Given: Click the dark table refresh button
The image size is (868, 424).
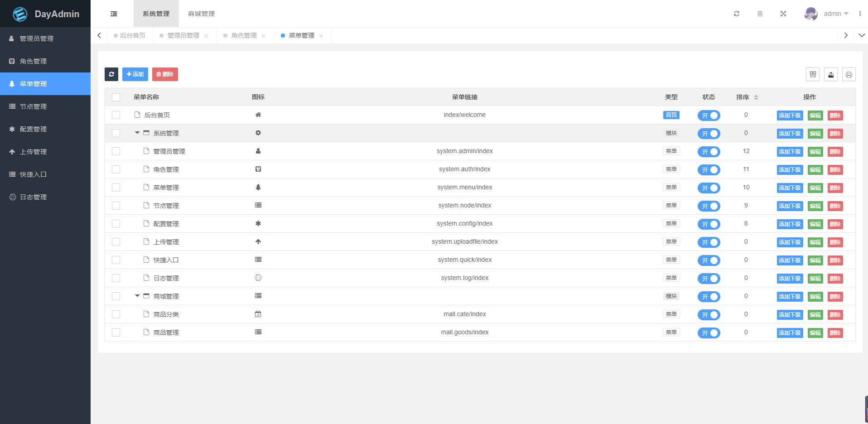Looking at the screenshot, I should [x=111, y=74].
